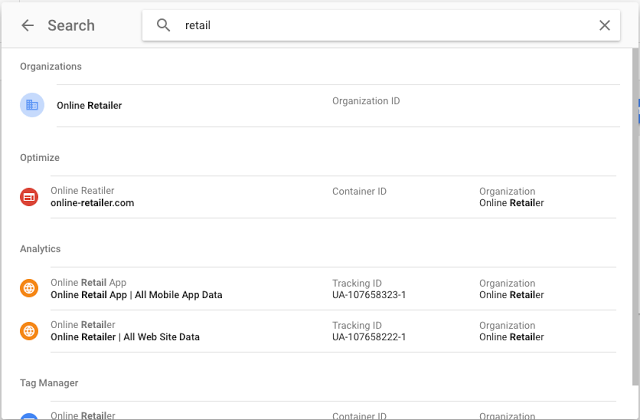Click the Online Reatiler account name in Optimize
The image size is (640, 420).
point(82,191)
